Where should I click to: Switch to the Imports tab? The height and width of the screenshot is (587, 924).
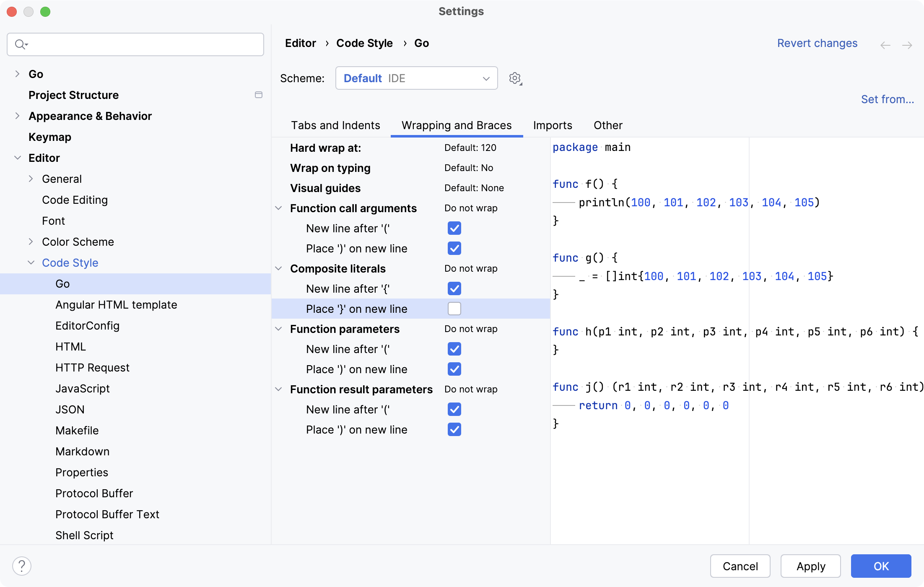[552, 125]
